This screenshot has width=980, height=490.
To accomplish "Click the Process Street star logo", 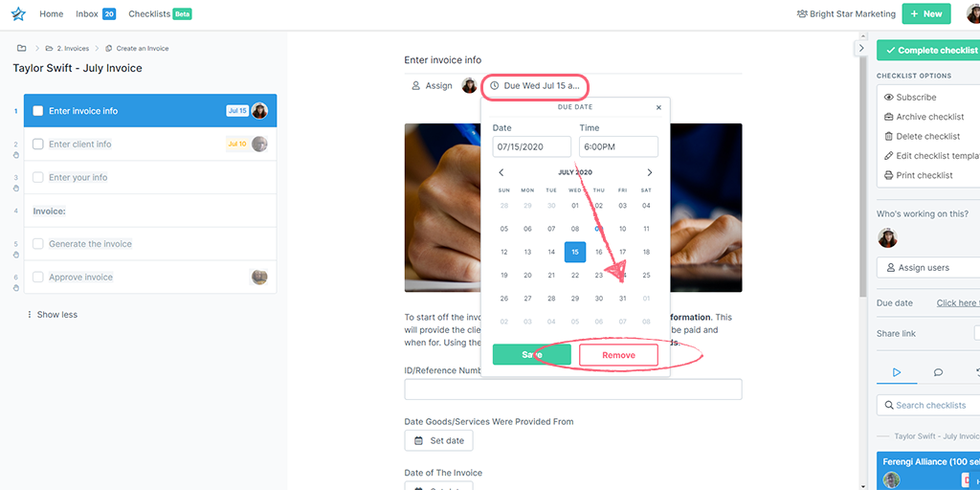I will point(18,13).
